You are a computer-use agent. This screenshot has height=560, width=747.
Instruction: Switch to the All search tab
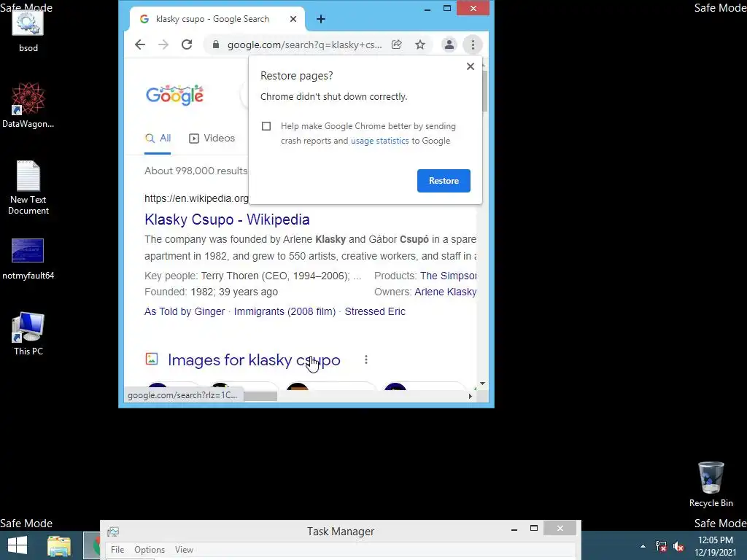(x=158, y=138)
